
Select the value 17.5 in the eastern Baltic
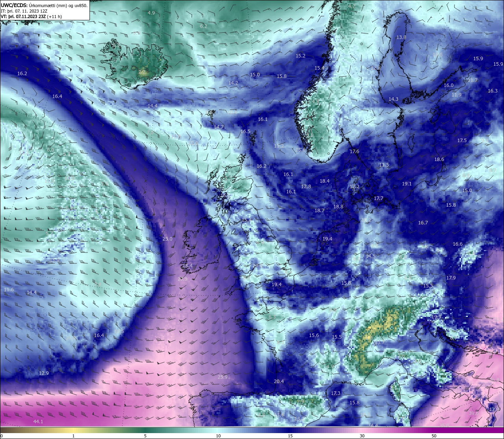click(x=462, y=141)
